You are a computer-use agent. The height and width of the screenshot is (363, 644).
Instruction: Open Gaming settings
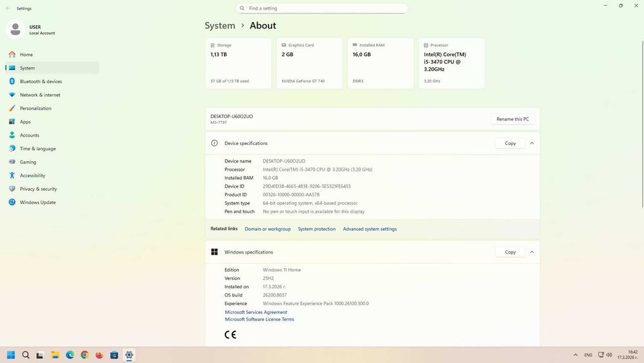tap(52, 162)
